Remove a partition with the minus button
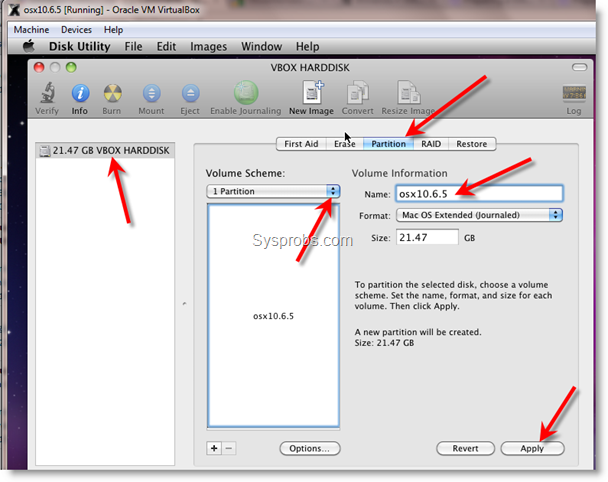This screenshot has height=482, width=608. coord(229,448)
